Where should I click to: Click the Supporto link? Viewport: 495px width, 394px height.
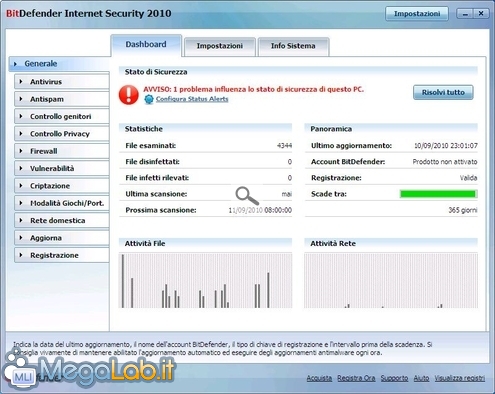(394, 378)
